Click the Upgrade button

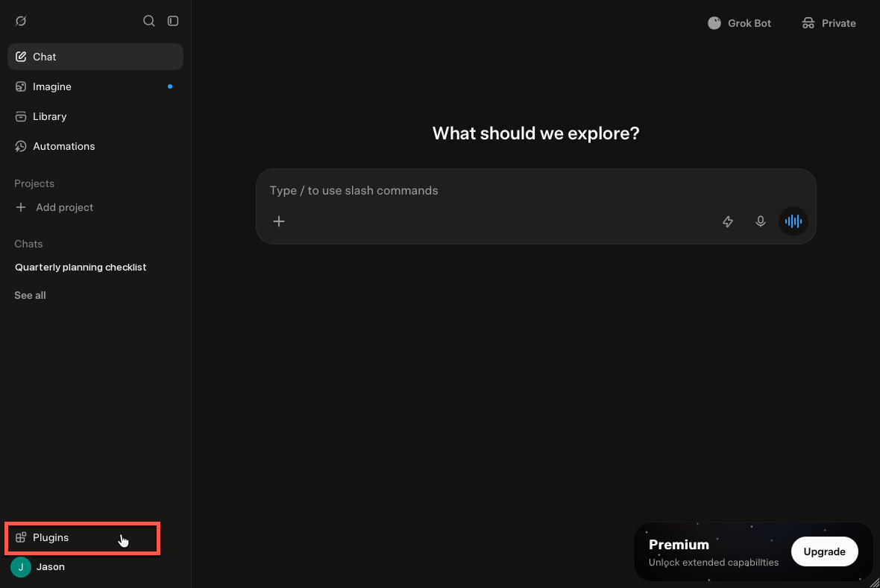[x=824, y=551]
